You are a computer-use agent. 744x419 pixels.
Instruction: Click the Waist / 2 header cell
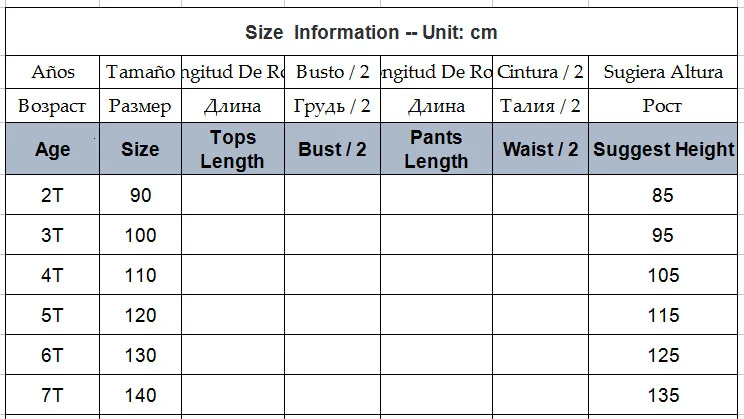point(540,150)
